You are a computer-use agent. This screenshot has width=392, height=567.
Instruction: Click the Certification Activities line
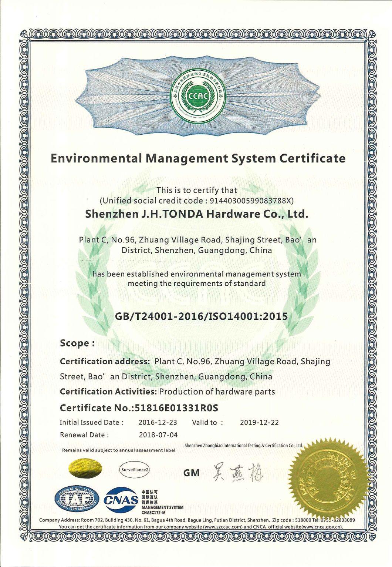[x=168, y=392]
